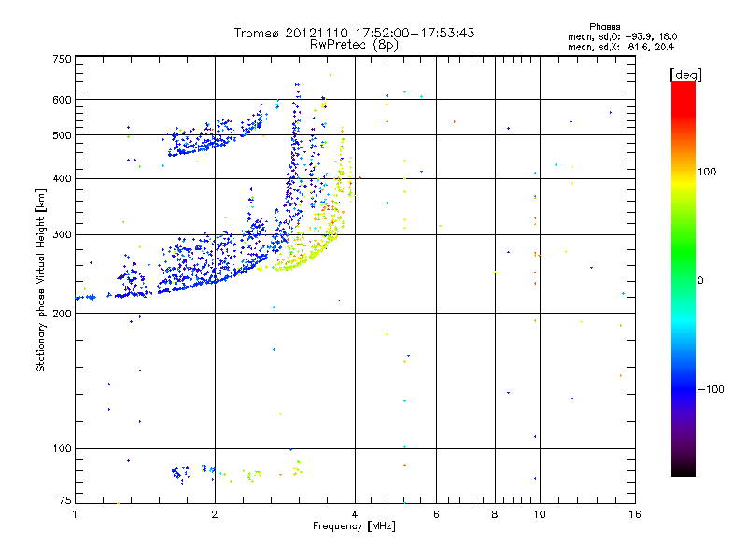Click the "mean, sd,X: 81.6, 20.4" line
The width and height of the screenshot is (747, 560).
(x=621, y=47)
